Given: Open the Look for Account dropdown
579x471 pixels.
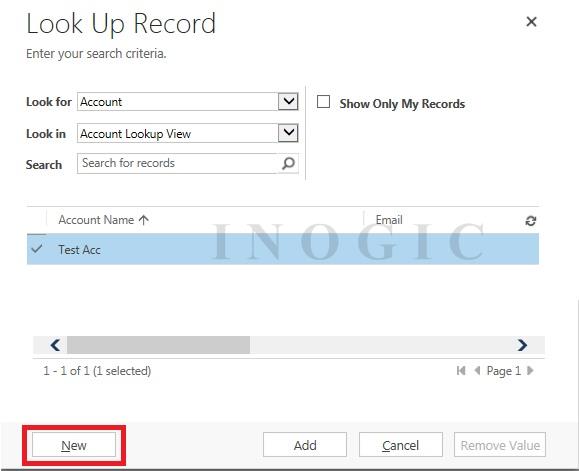Looking at the screenshot, I should (x=288, y=101).
